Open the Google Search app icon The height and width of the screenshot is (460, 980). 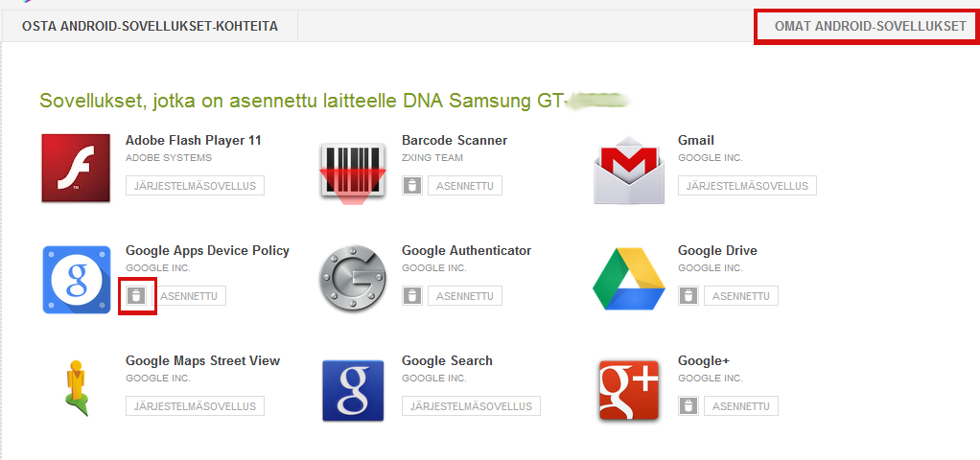(352, 389)
